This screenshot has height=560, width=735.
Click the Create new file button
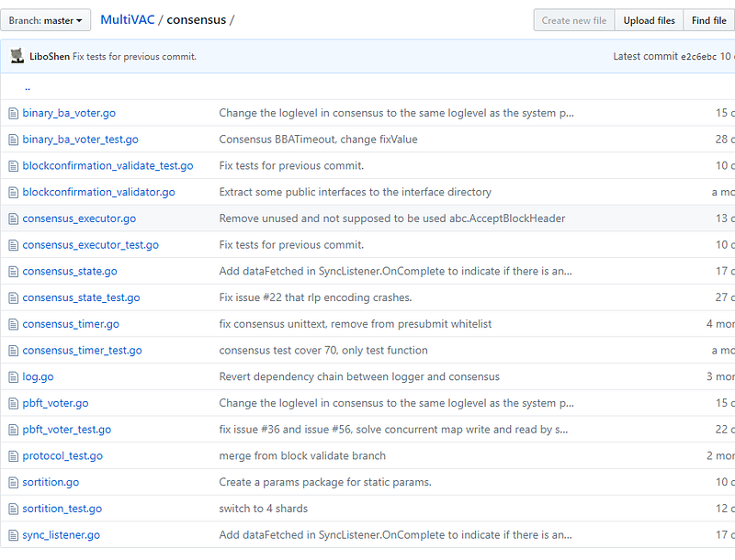pos(574,20)
